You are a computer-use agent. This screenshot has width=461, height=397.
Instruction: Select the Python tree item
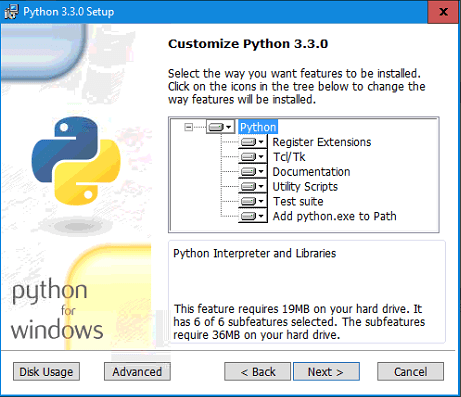258,127
